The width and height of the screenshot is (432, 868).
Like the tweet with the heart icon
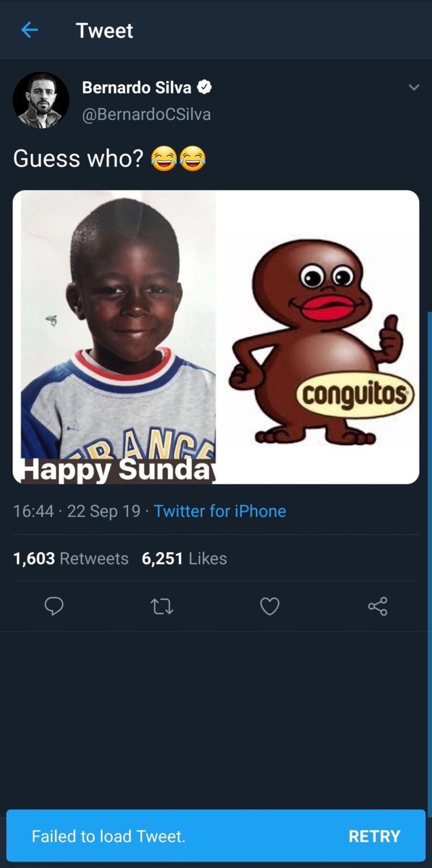[x=270, y=606]
